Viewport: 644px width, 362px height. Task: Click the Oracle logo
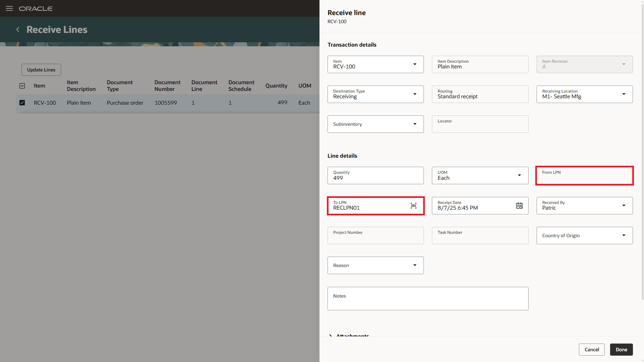[x=36, y=9]
